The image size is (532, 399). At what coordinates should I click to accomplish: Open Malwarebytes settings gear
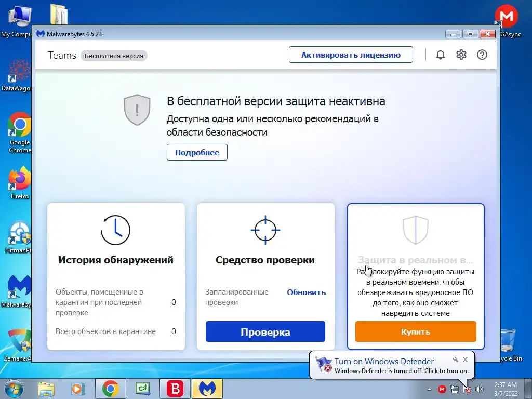461,55
